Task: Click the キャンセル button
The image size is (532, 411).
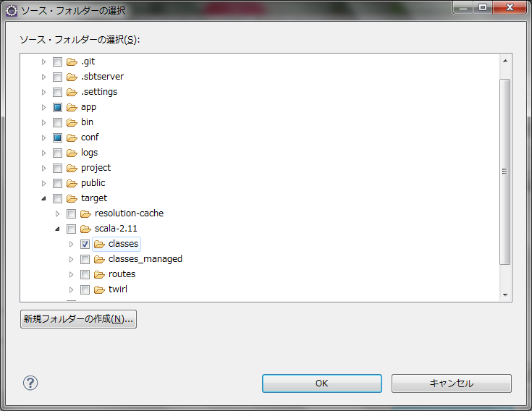Action: pyautogui.click(x=451, y=384)
